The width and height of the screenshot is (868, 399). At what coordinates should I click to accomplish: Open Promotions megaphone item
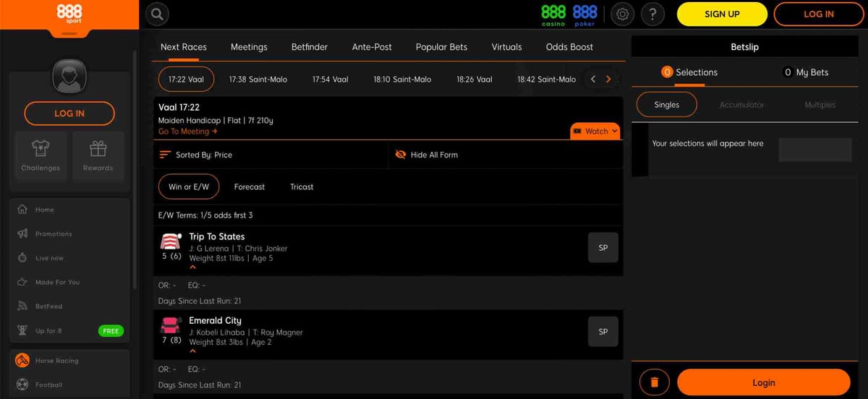pyautogui.click(x=69, y=234)
